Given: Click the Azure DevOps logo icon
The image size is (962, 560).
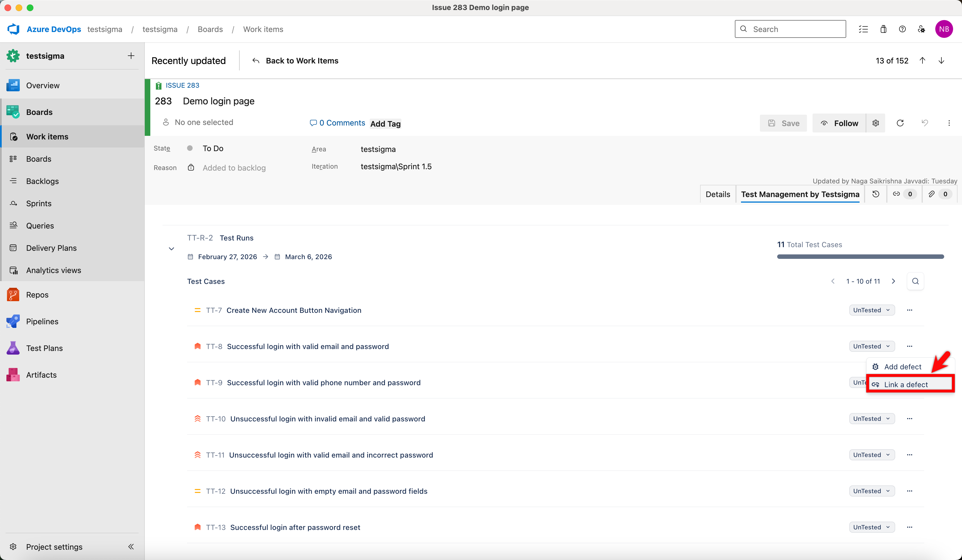Looking at the screenshot, I should [14, 29].
